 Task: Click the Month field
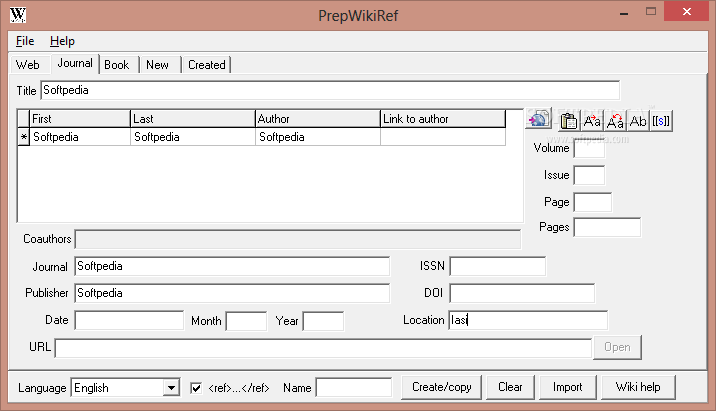coord(246,321)
